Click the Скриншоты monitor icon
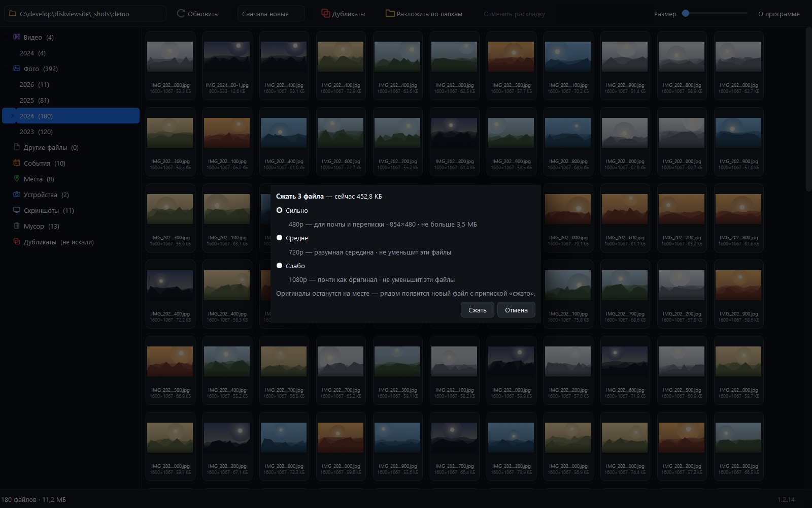 pyautogui.click(x=17, y=210)
